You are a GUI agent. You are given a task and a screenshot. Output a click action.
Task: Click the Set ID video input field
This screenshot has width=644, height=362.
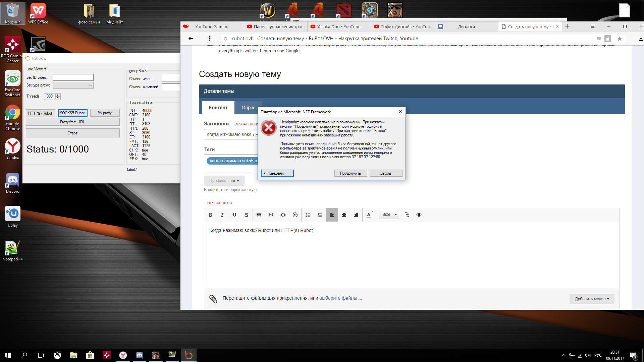pyautogui.click(x=73, y=77)
